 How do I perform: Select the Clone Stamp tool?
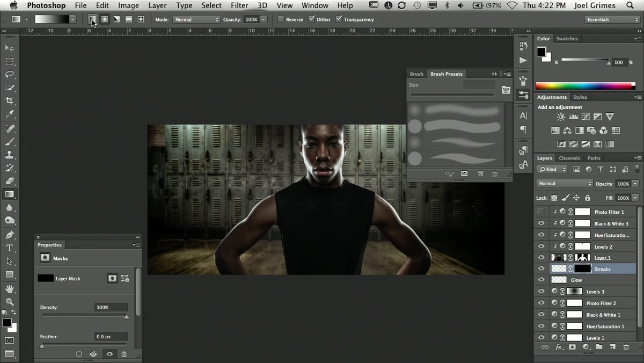pos(10,155)
